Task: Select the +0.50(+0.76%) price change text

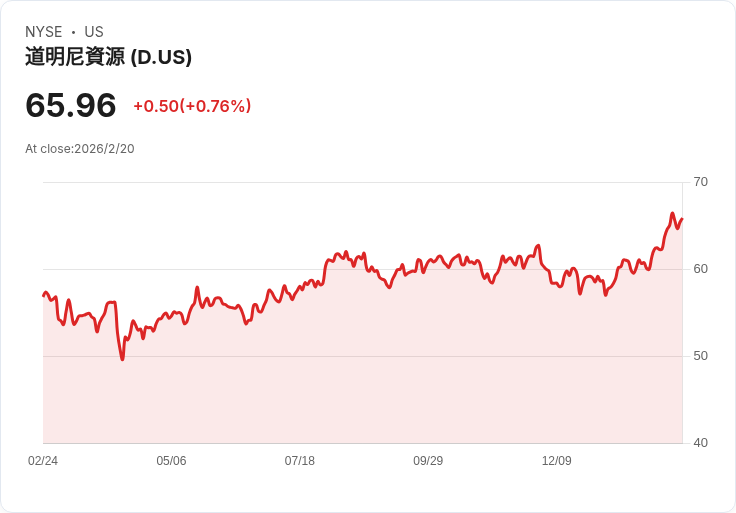Action: click(192, 106)
